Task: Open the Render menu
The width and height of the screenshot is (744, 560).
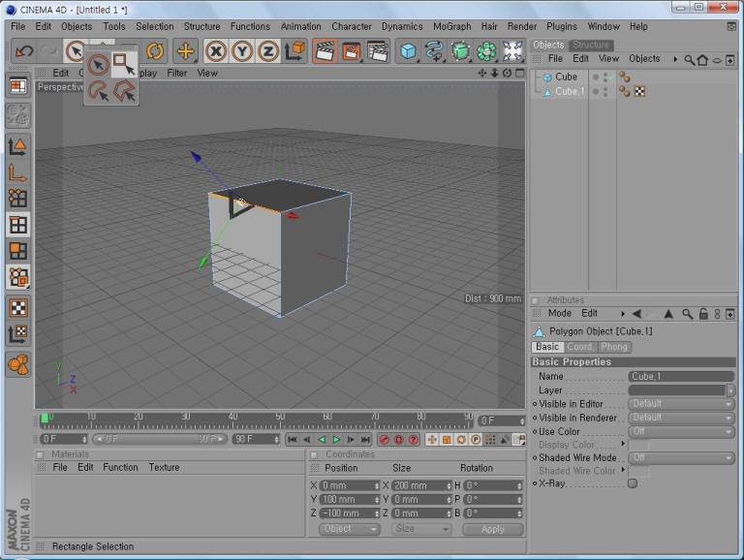Action: [522, 26]
